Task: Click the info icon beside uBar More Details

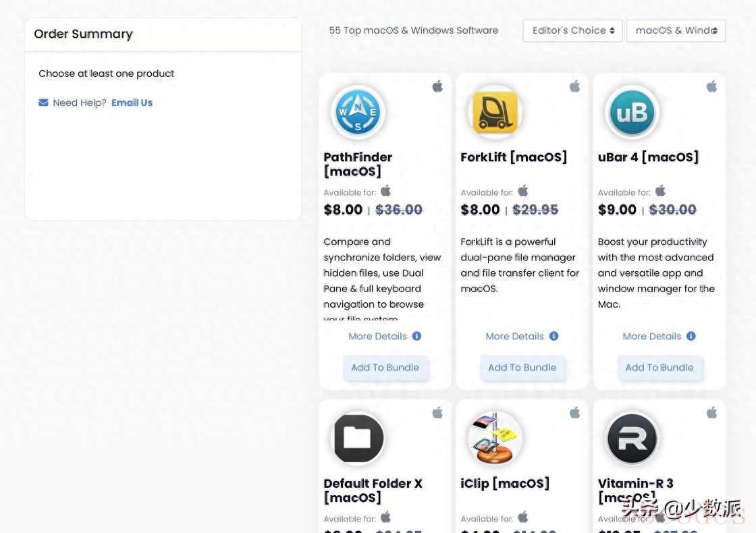Action: [691, 336]
